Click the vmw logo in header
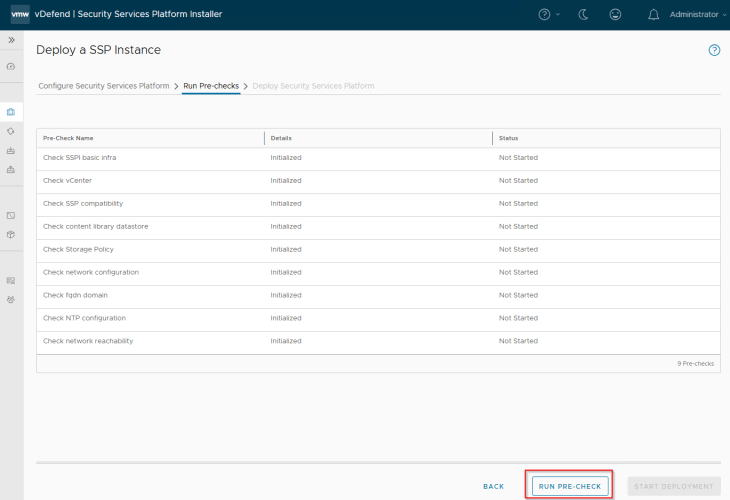The height and width of the screenshot is (500, 730). pos(19,15)
